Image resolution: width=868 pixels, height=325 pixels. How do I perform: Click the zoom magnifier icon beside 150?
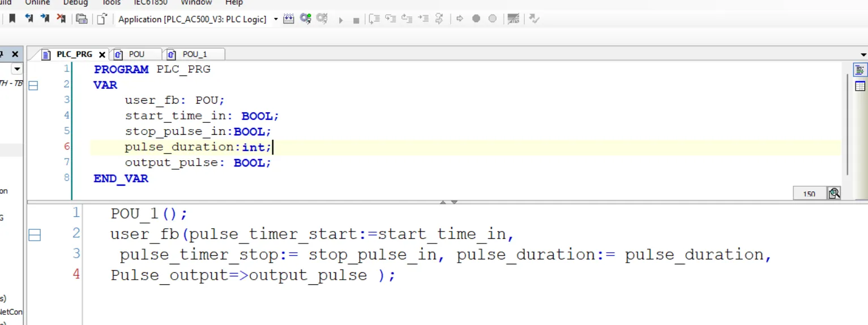pyautogui.click(x=834, y=193)
